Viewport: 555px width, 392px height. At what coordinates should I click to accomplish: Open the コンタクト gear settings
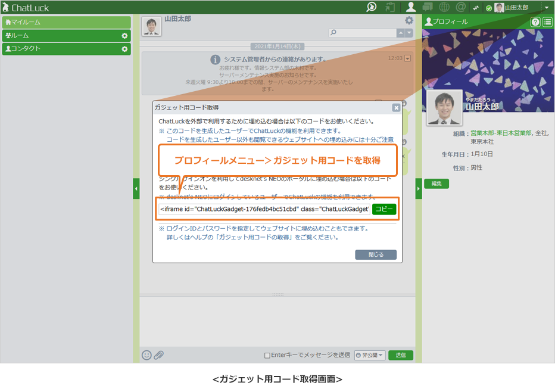pos(124,49)
